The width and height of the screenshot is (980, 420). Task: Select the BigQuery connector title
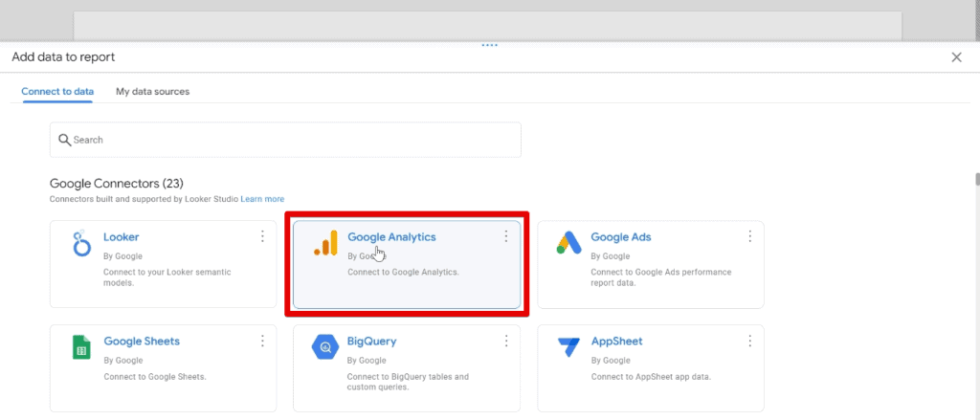(x=372, y=342)
